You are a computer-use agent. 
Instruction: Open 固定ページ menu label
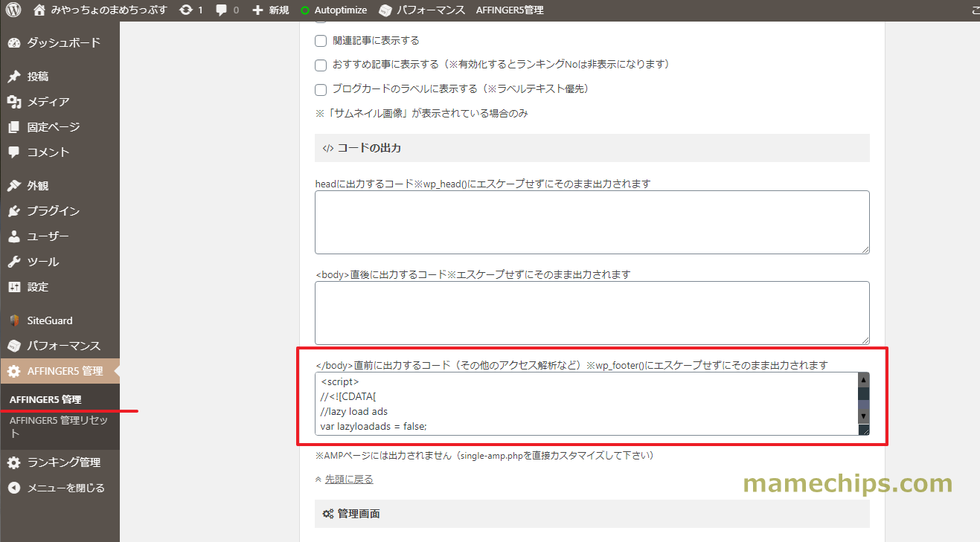click(x=54, y=127)
